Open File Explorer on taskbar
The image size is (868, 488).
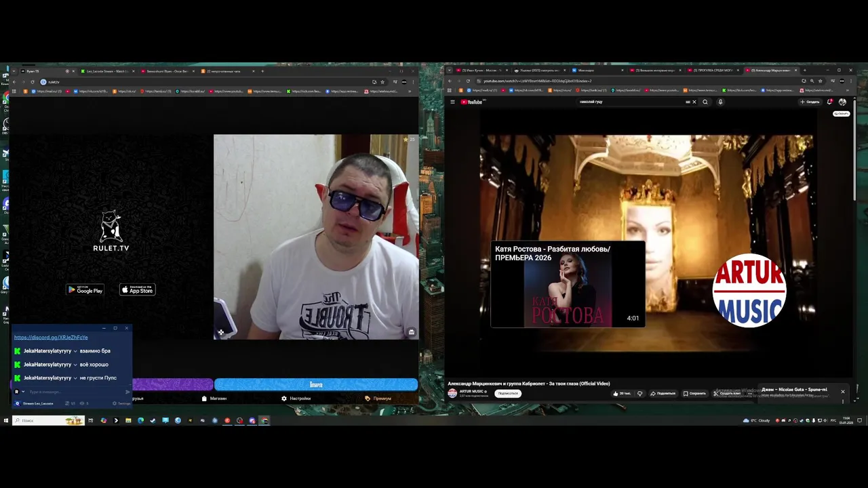[x=128, y=420]
